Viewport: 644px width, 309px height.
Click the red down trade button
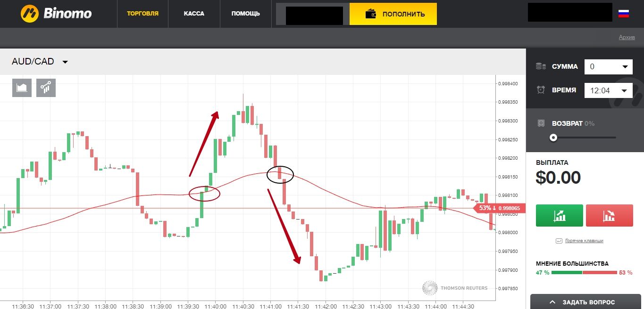(x=609, y=216)
